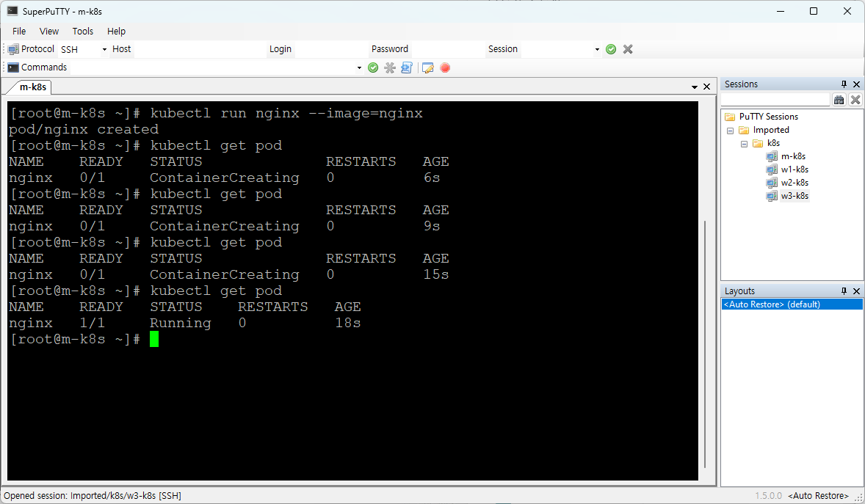Click the asterisk mask command icon
Viewport: 865px width, 504px height.
point(390,67)
